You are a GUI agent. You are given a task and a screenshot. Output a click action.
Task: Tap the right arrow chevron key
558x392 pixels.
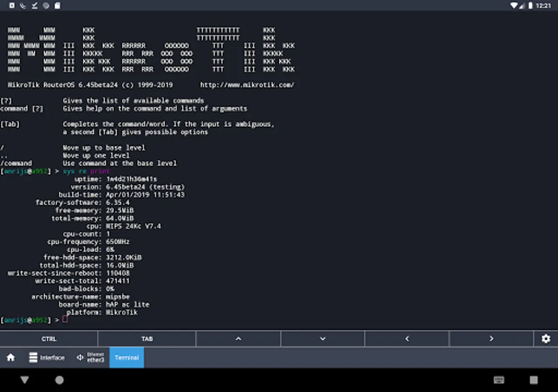pyautogui.click(x=491, y=339)
